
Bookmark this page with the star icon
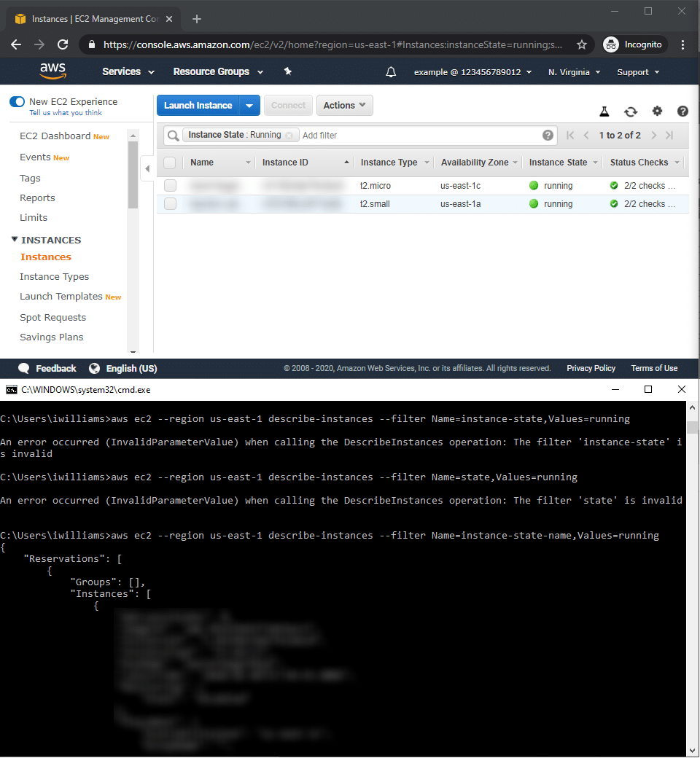coord(582,45)
